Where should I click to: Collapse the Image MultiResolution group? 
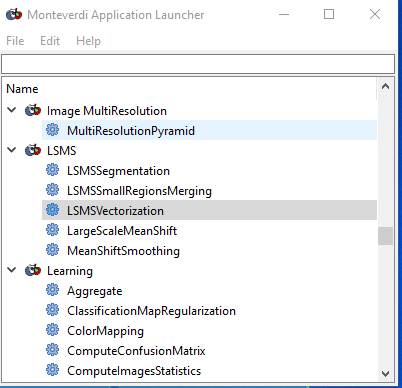(12, 110)
